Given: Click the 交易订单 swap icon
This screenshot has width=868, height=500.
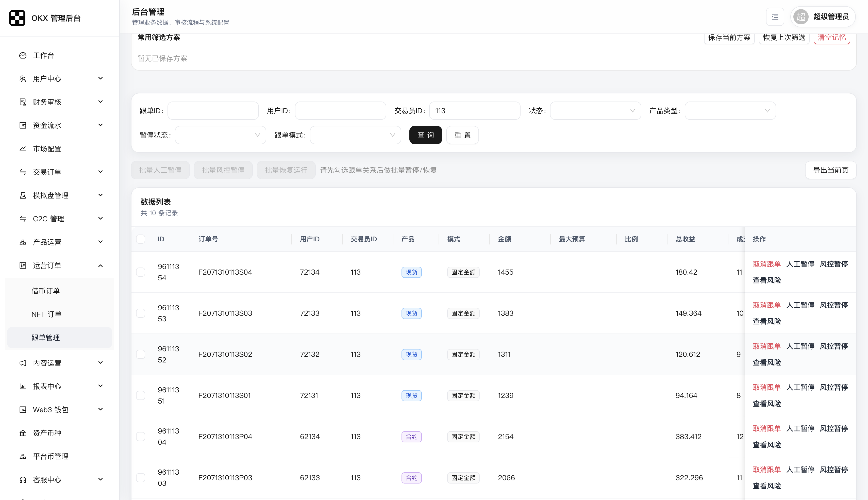Looking at the screenshot, I should [23, 172].
